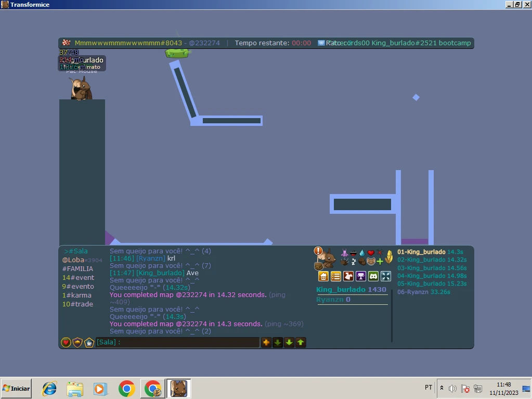Screen dimensions: 532x399
Task: Click the green up-arrow chat button
Action: pos(301,342)
